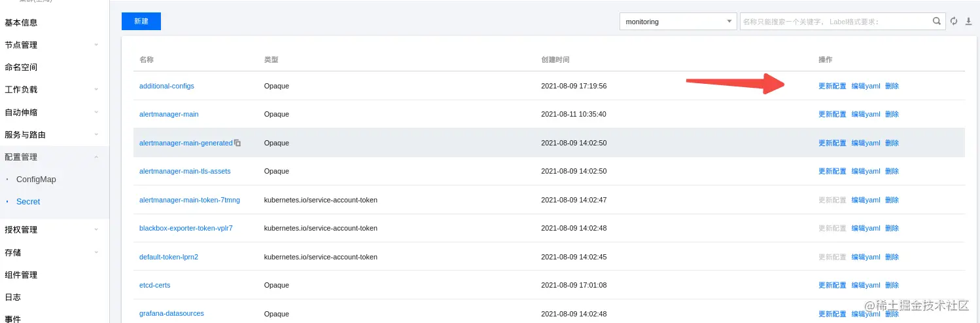Click the search magnifier icon
Image resolution: width=980 pixels, height=323 pixels.
click(937, 22)
